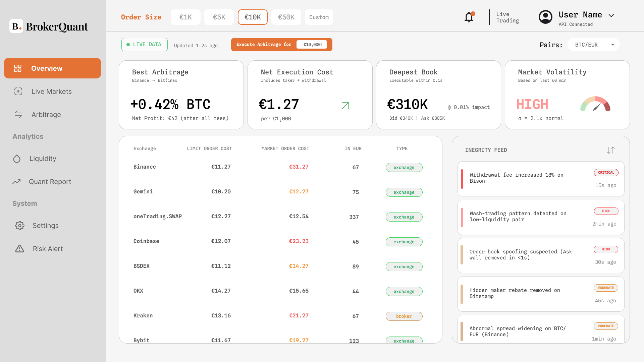The height and width of the screenshot is (362, 644).
Task: Open the notifications bell
Action: click(x=469, y=17)
